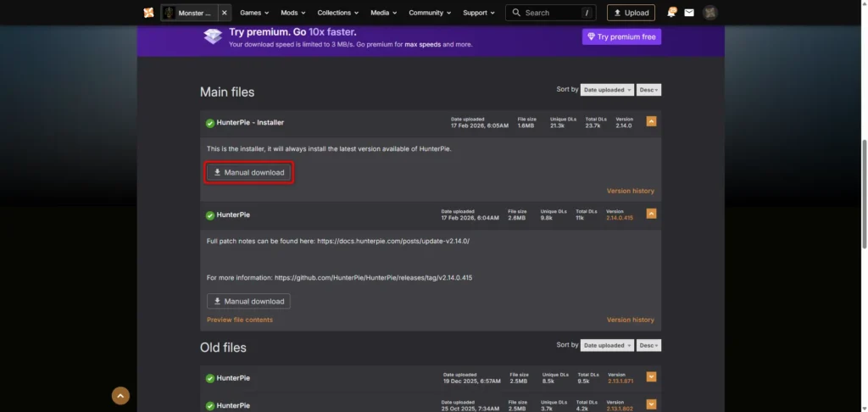Click the Main files heading

click(227, 92)
